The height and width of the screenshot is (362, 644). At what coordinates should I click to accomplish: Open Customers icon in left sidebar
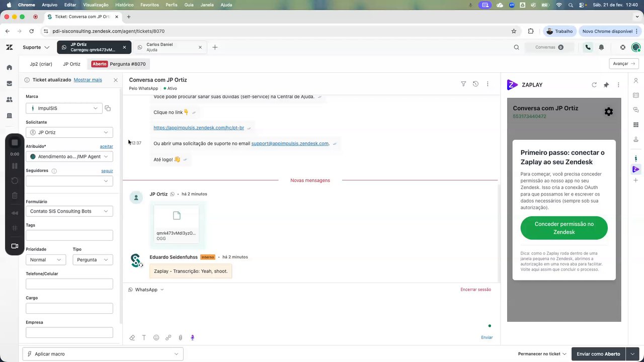click(x=9, y=100)
